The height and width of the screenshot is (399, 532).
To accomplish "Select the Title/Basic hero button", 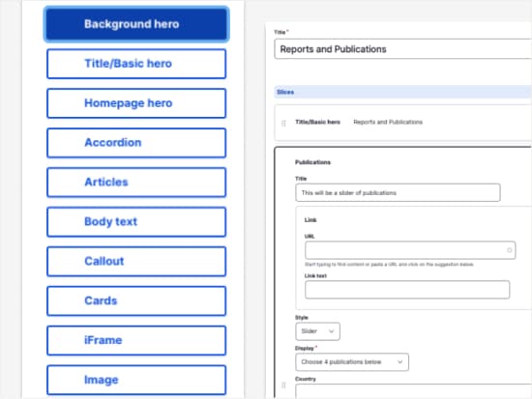I will click(136, 64).
